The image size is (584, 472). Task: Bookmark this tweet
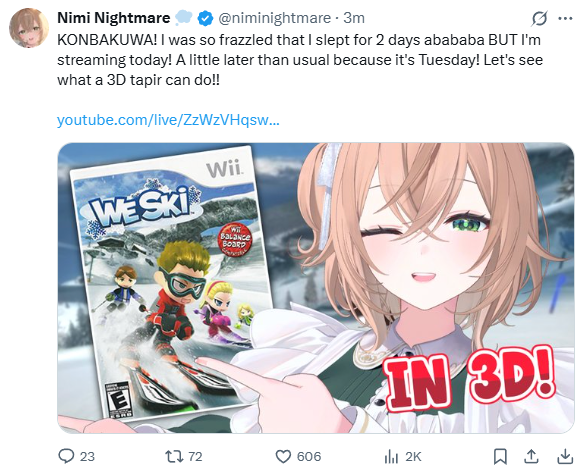click(500, 456)
